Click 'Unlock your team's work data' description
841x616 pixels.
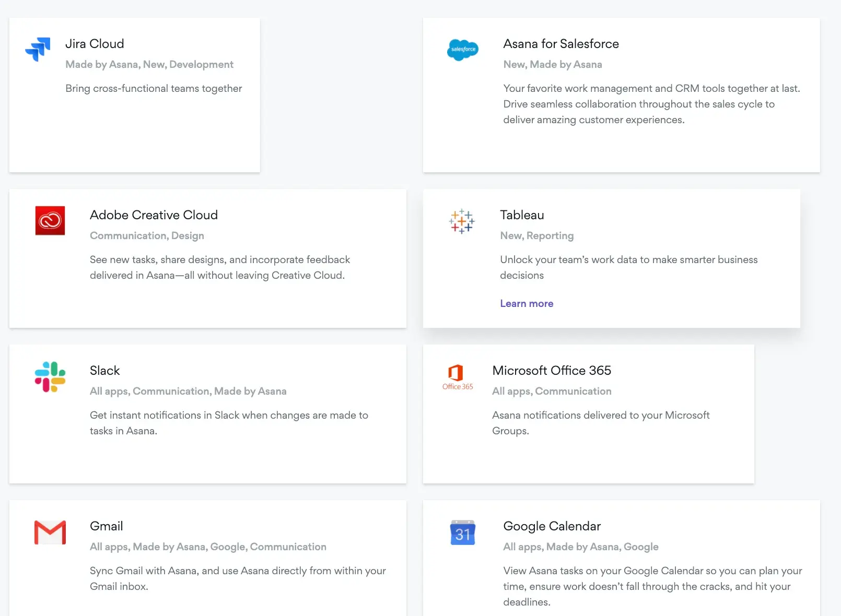pos(629,268)
